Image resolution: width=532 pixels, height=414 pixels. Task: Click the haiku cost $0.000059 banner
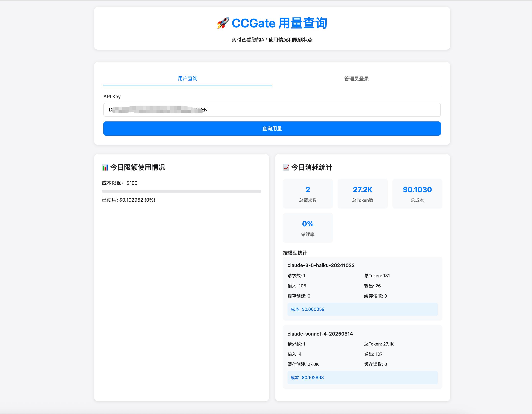362,309
